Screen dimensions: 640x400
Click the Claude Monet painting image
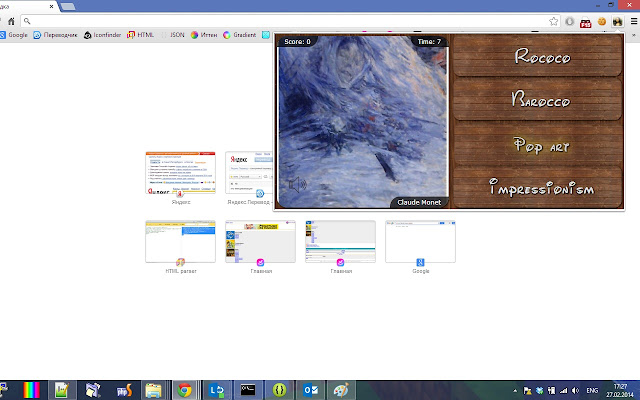pos(363,122)
